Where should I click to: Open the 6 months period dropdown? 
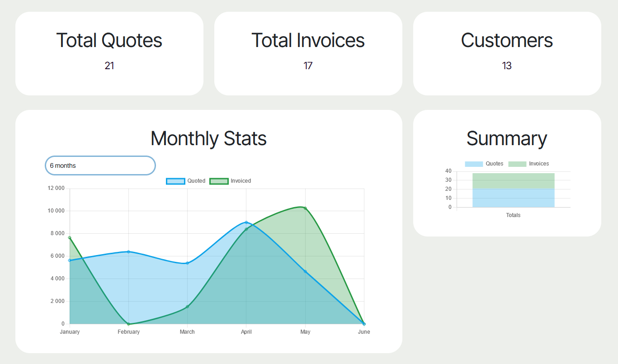tap(100, 165)
